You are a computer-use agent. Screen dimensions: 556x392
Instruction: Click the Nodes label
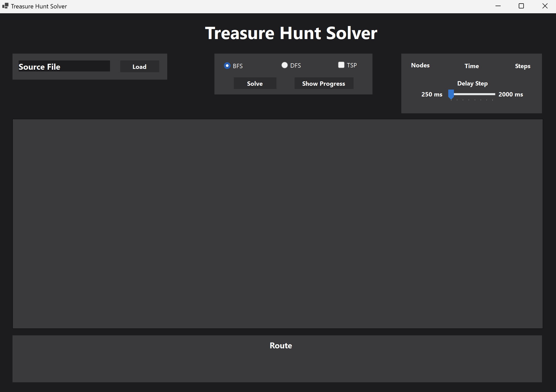coord(420,65)
